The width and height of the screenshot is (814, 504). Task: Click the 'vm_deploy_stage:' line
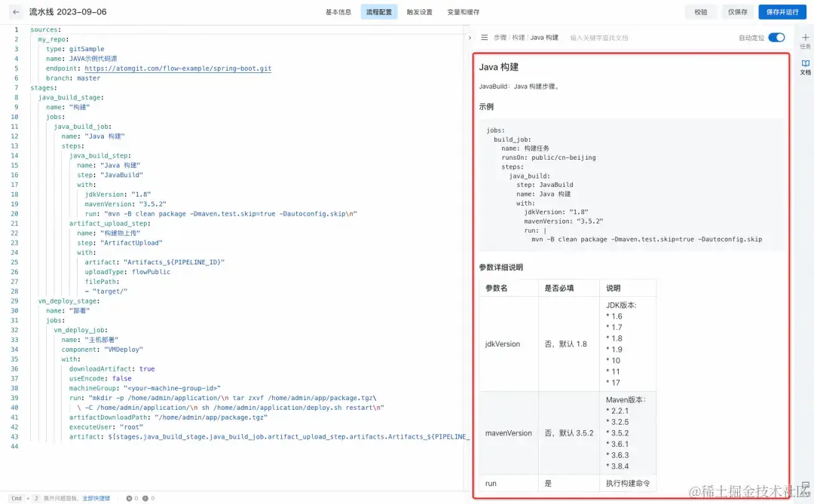point(69,301)
